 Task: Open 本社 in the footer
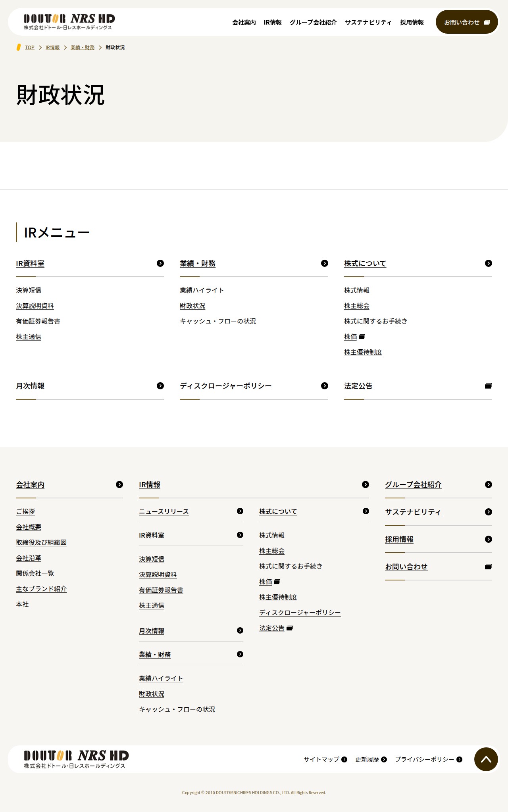pyautogui.click(x=22, y=604)
